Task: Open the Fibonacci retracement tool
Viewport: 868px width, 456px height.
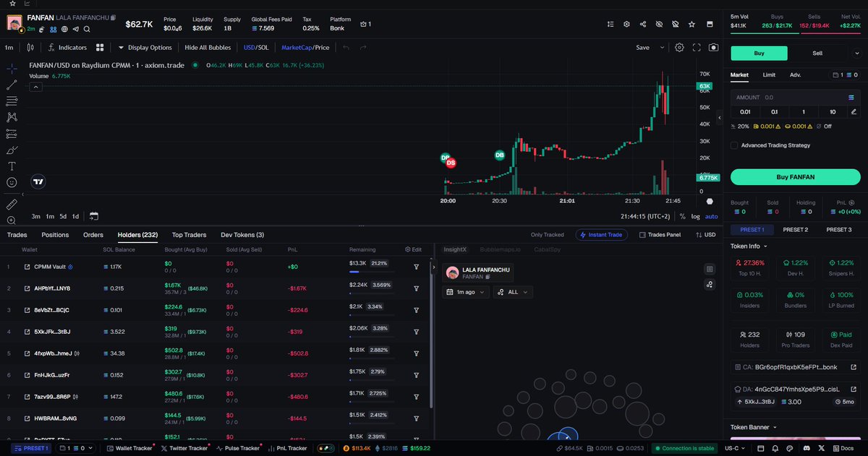Action: coord(12,100)
